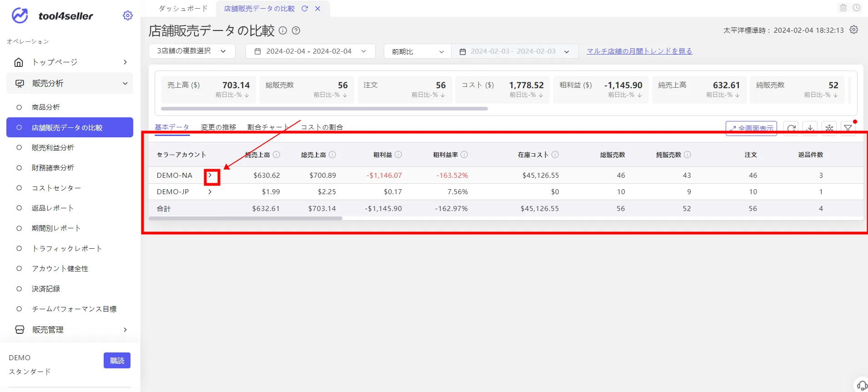Expand the 販売管理 menu
This screenshot has width=868, height=392.
coord(125,330)
